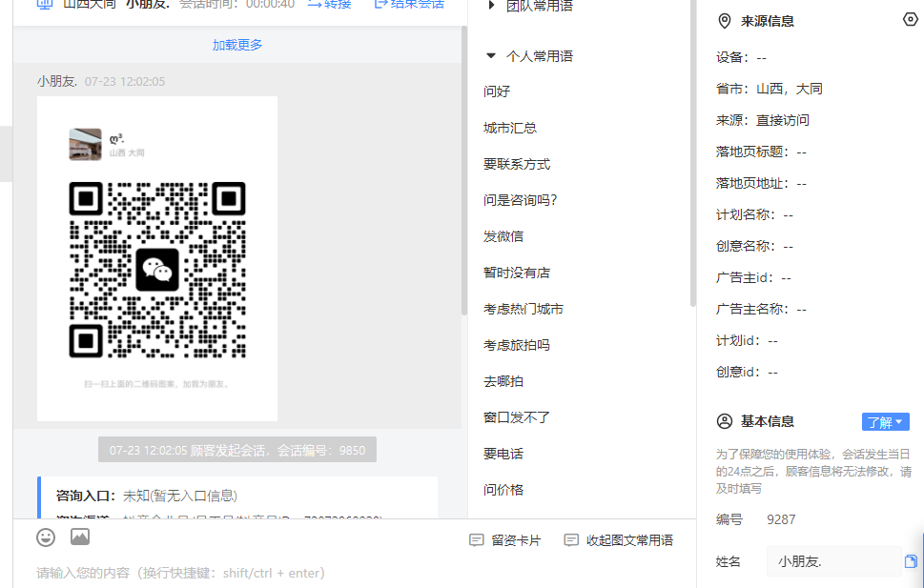Image resolution: width=924 pixels, height=588 pixels.
Task: Click the 落地页地址 row
Action: (x=761, y=184)
